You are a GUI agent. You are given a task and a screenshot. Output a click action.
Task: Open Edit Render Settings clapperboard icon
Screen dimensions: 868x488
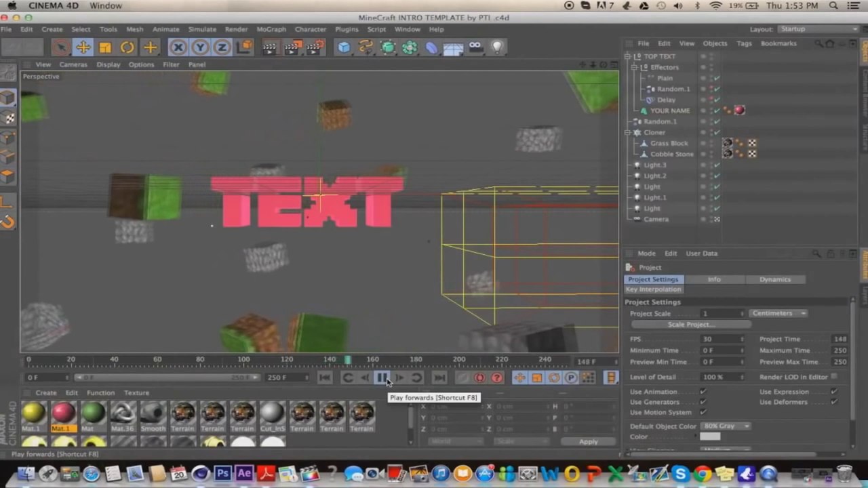click(315, 47)
